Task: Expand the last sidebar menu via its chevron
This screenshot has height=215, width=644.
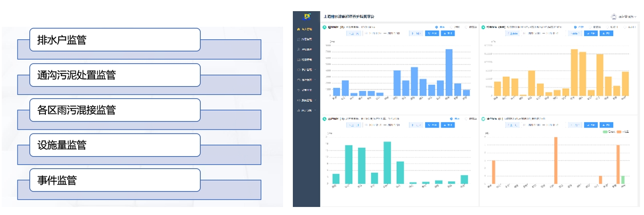Action: 315,110
